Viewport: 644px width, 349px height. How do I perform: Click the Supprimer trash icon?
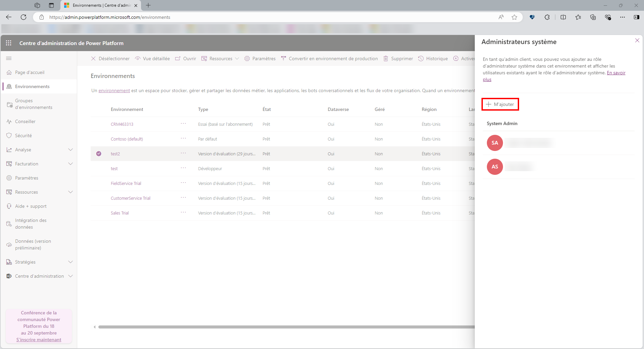pos(386,59)
